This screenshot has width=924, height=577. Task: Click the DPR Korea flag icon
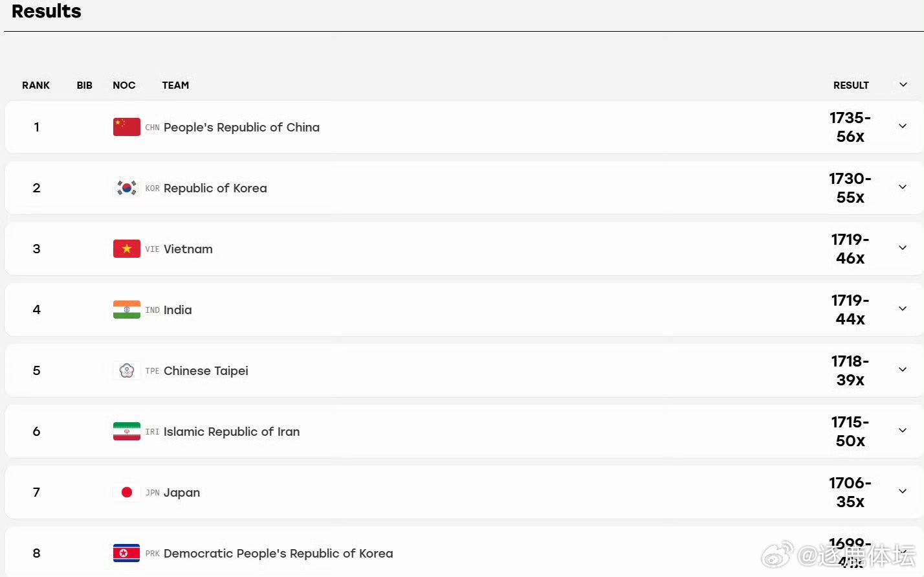tap(127, 553)
